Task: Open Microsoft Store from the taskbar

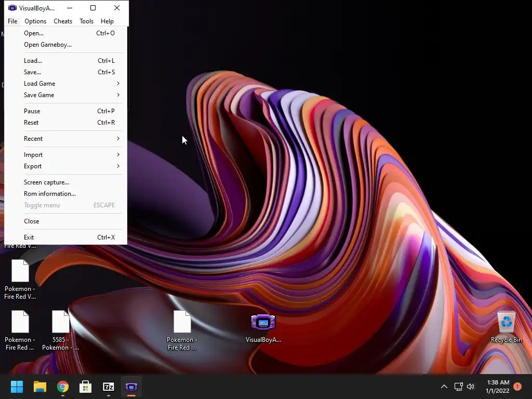Action: click(86, 387)
